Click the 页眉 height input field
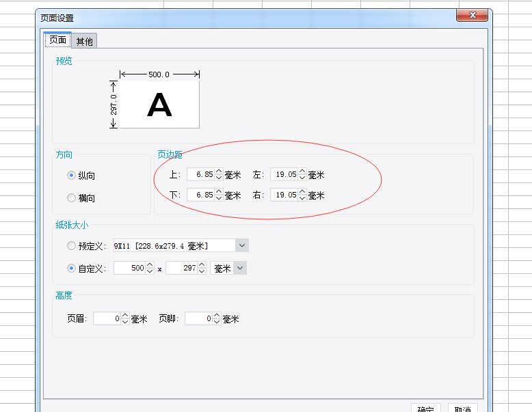Viewport: 532px width, 412px height. pos(107,318)
